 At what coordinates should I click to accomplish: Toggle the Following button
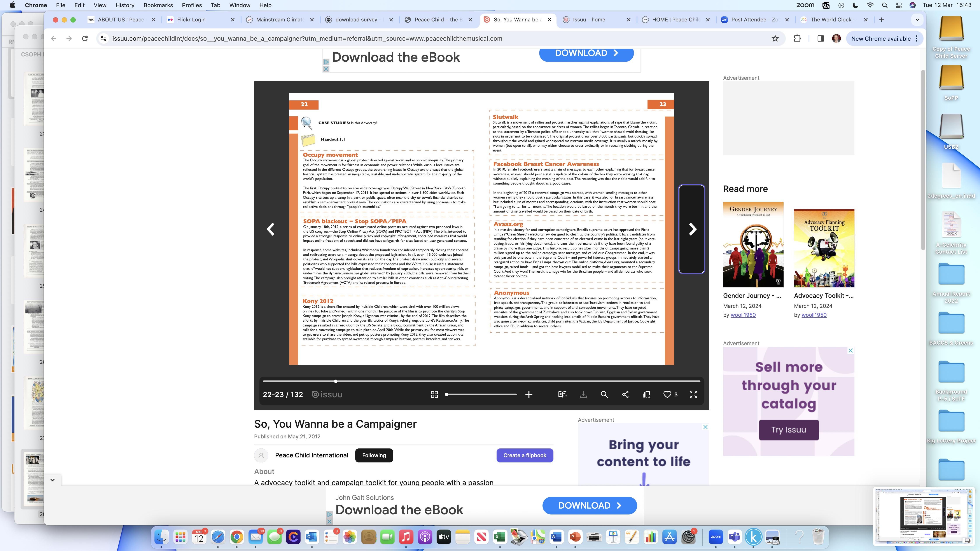click(x=374, y=455)
